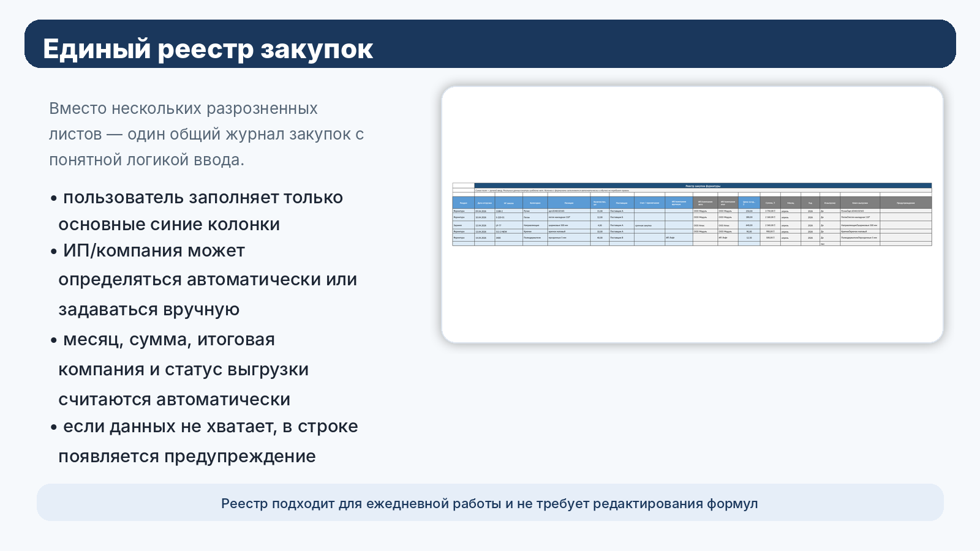Click the "Дата отгрузки" column header
This screenshot has height=551, width=980.
[x=484, y=203]
